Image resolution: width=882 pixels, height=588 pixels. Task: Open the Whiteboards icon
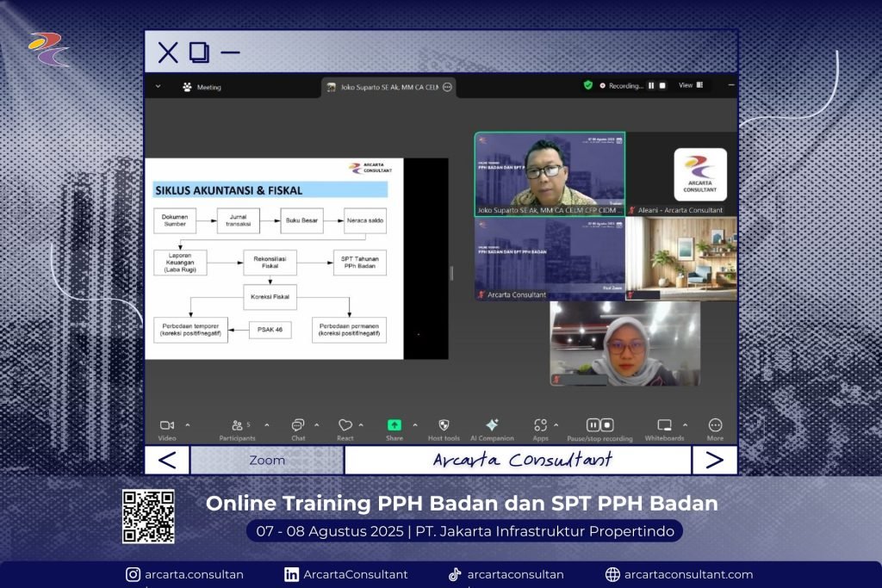664,425
